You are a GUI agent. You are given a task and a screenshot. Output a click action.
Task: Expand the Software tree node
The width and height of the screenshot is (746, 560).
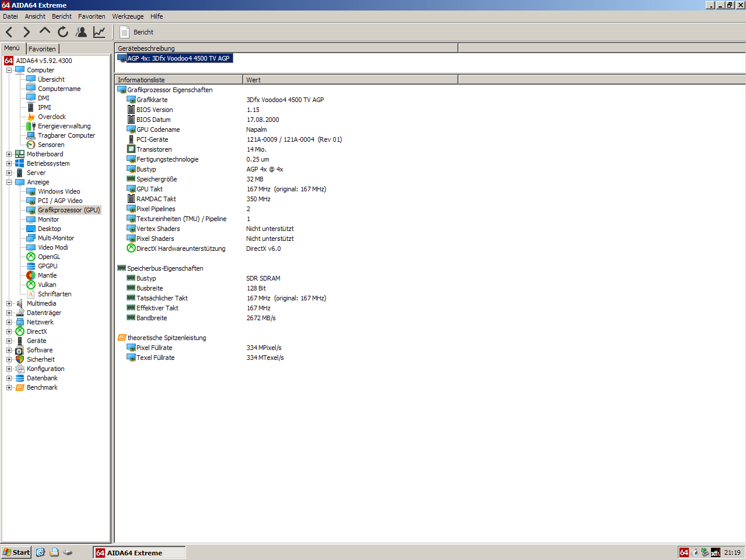click(x=9, y=350)
